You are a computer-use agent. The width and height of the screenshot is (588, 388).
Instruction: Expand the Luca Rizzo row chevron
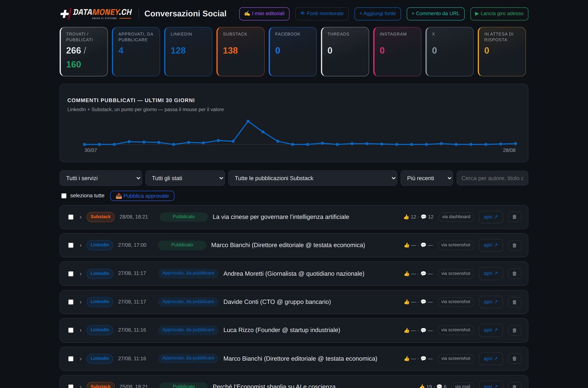[81, 330]
